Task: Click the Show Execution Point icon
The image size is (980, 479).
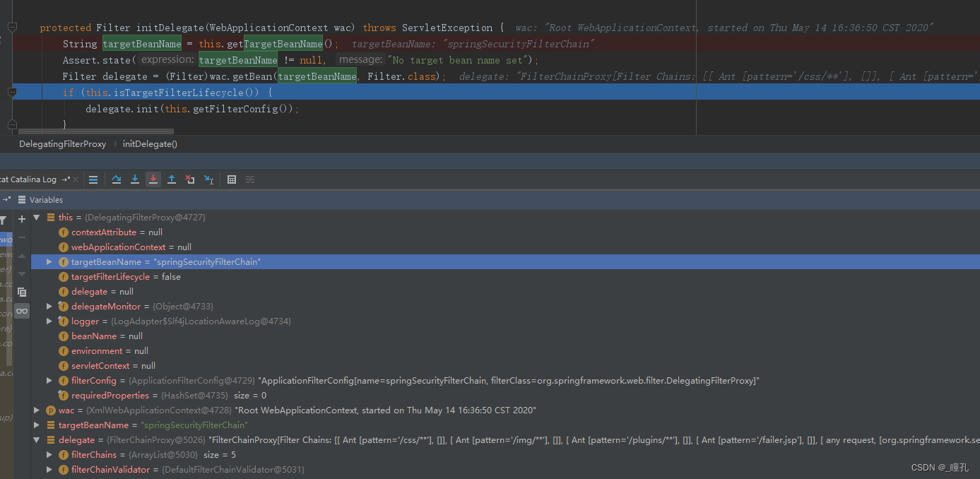Action: 93,179
